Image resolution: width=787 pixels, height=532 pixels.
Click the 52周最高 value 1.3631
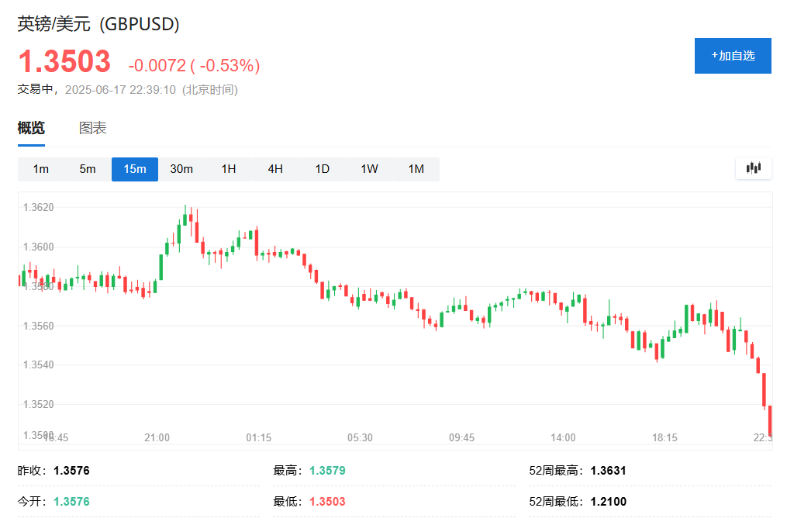[x=609, y=471]
